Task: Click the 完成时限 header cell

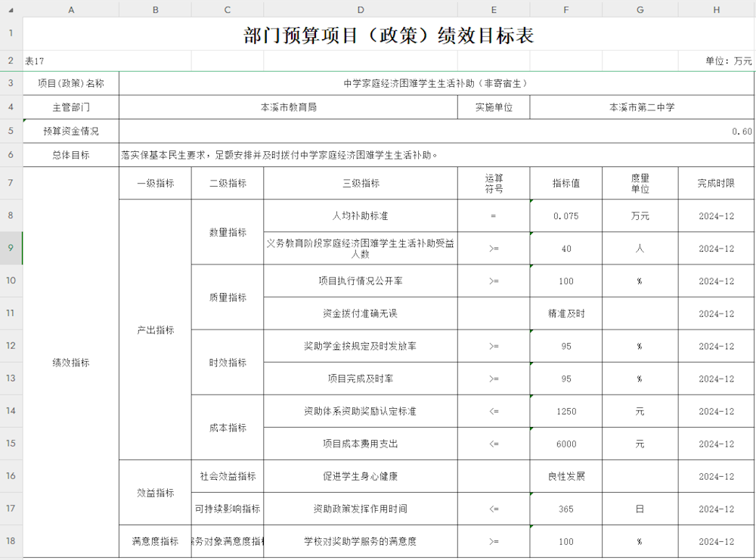Action: [x=717, y=183]
